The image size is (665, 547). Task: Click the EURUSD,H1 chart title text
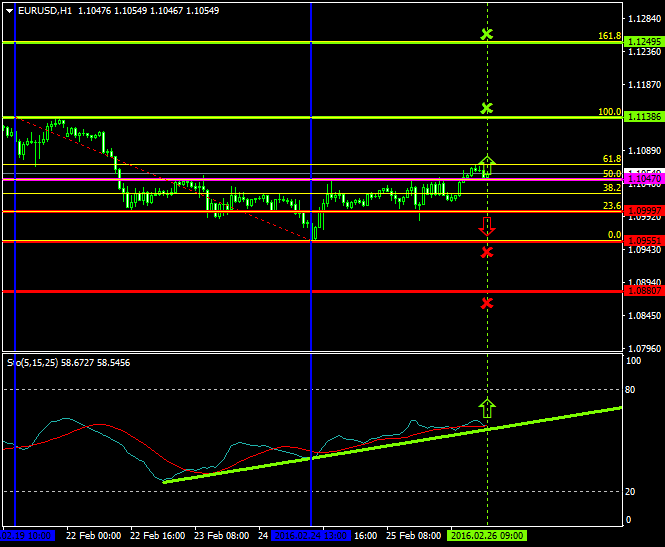pyautogui.click(x=44, y=10)
